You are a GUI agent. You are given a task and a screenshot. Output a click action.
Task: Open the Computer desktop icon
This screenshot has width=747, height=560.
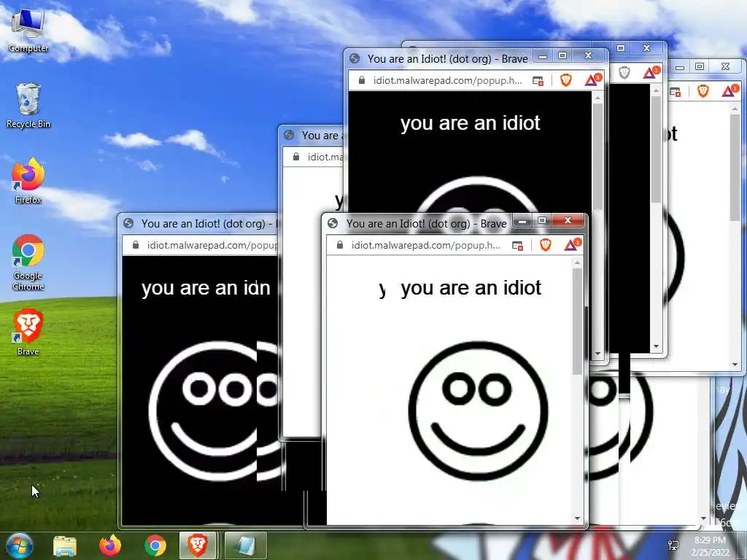(x=28, y=31)
